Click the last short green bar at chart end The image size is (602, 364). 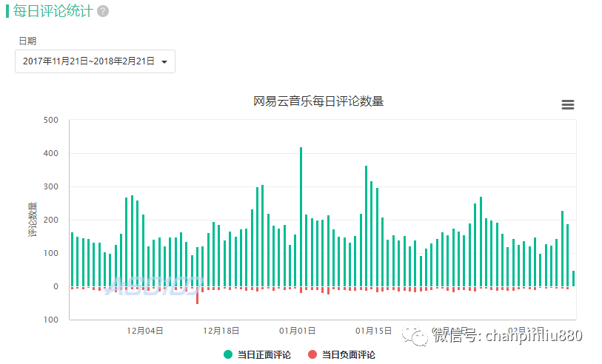[574, 279]
